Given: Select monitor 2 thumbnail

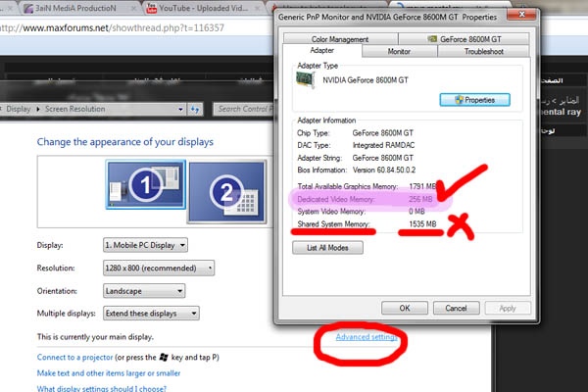Looking at the screenshot, I should [x=227, y=192].
